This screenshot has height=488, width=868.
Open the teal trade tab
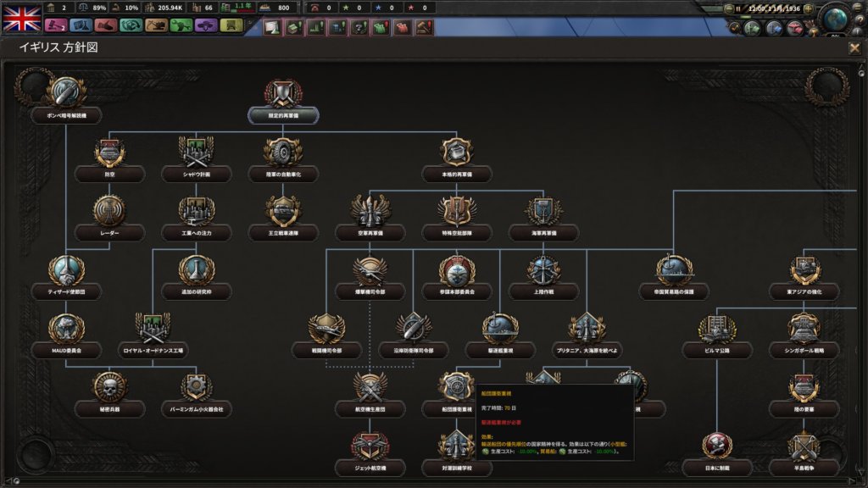click(131, 25)
